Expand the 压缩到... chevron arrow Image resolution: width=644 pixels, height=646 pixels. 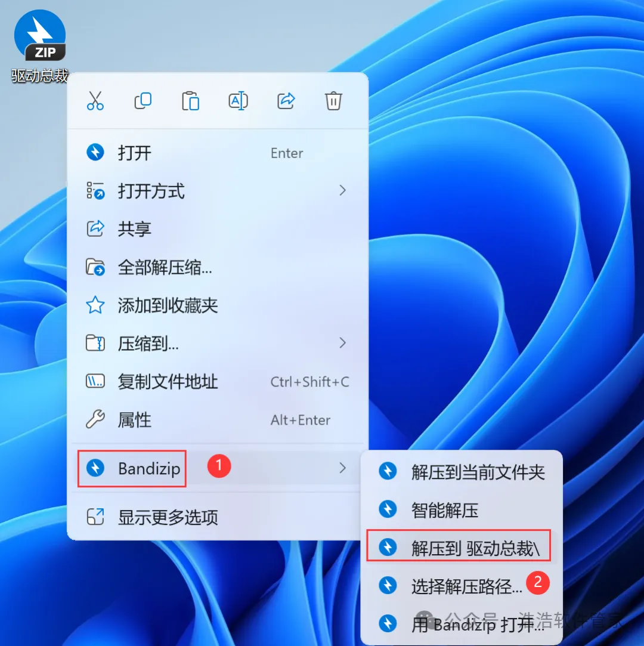[x=342, y=343]
